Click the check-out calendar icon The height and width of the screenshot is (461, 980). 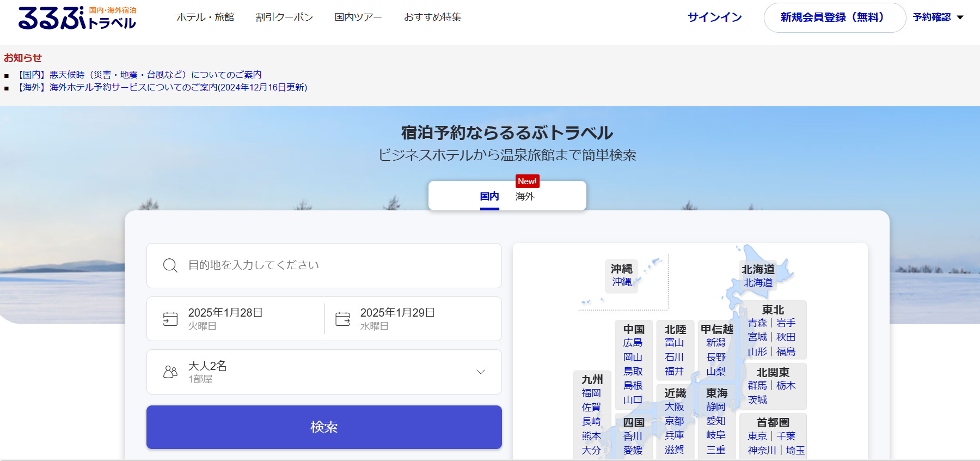click(x=343, y=319)
